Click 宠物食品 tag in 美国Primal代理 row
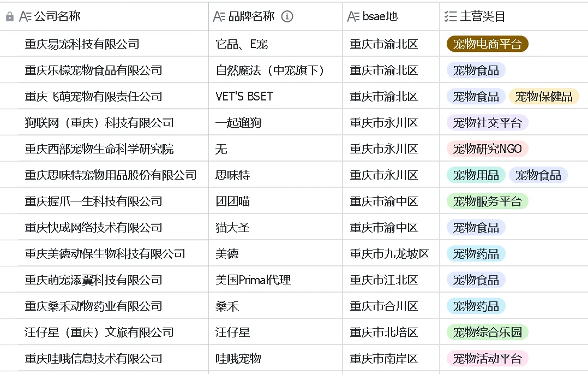The width and height of the screenshot is (588, 374). click(476, 280)
